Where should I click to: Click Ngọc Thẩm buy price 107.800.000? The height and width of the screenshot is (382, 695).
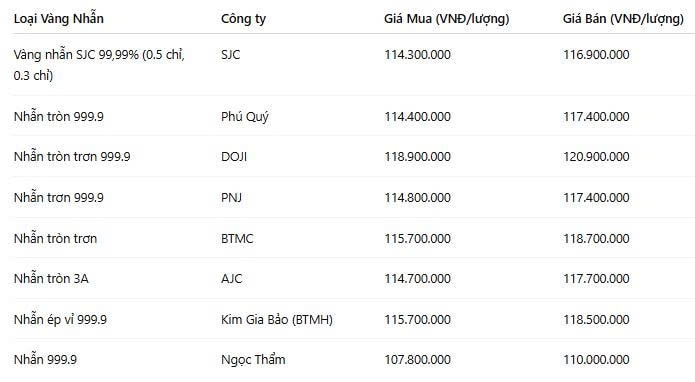click(x=417, y=359)
